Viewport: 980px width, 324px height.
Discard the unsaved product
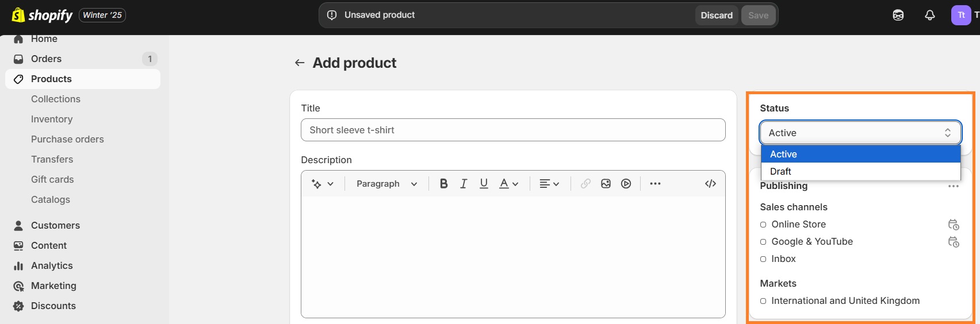pos(717,16)
